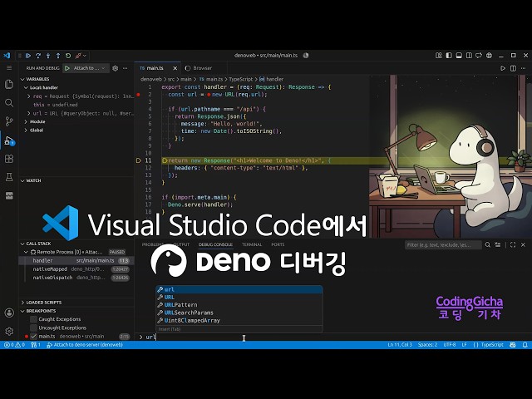
Task: Toggle the Primary Side Bar layout icon
Action: pos(449,56)
